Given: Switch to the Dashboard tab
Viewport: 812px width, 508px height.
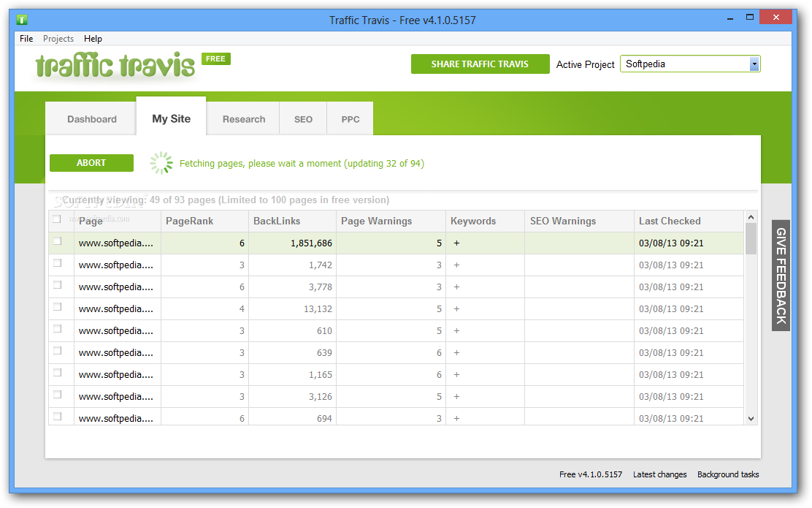Looking at the screenshot, I should pos(92,119).
